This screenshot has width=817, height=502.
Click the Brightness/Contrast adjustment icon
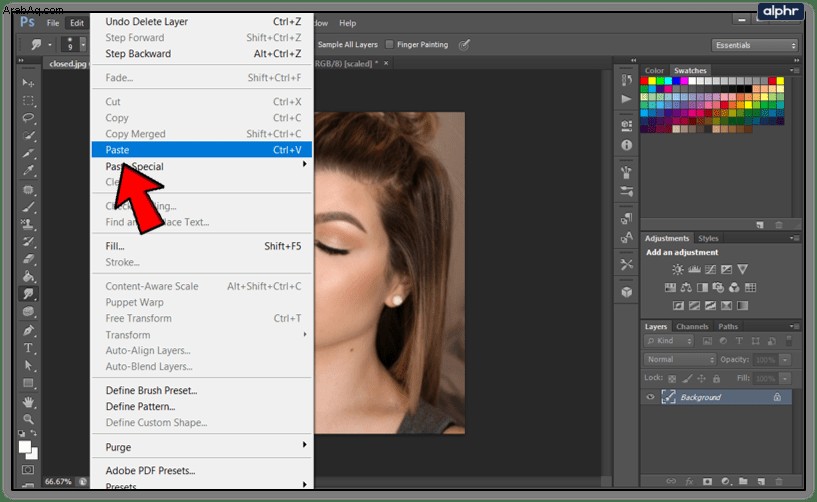click(x=677, y=270)
